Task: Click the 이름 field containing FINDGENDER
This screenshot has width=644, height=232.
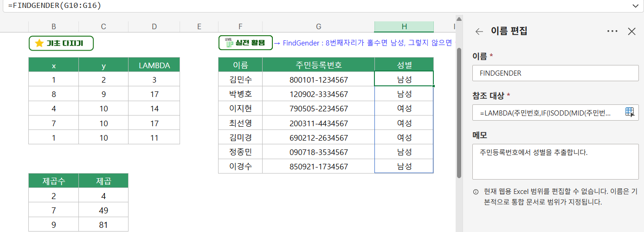Action: (x=555, y=73)
